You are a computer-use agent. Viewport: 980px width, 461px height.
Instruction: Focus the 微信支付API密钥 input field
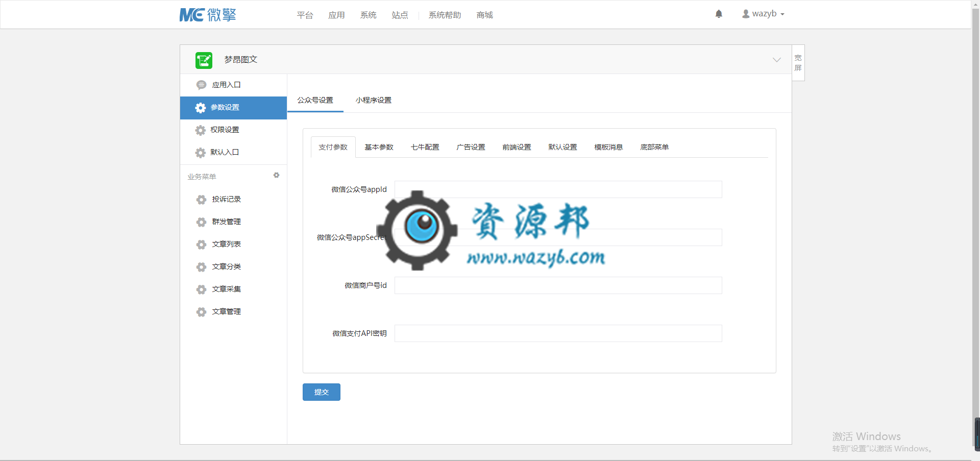tap(558, 333)
